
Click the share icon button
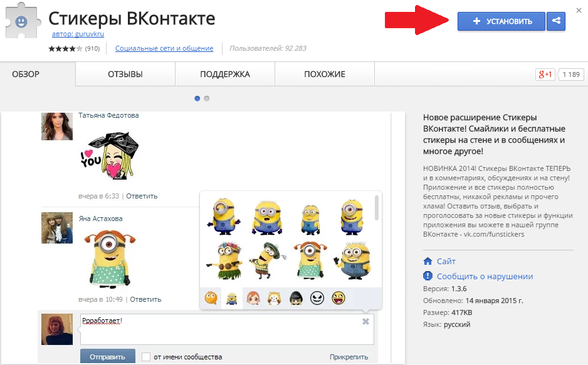(556, 21)
